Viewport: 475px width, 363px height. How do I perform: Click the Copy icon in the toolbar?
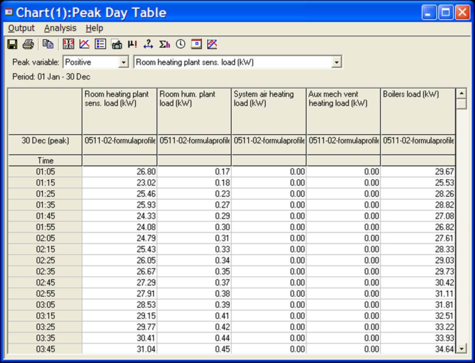pyautogui.click(x=48, y=44)
